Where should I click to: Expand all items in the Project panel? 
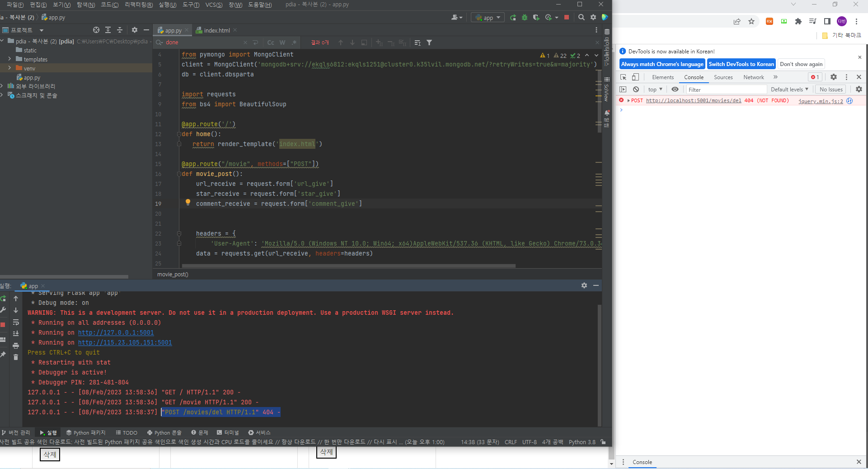108,30
